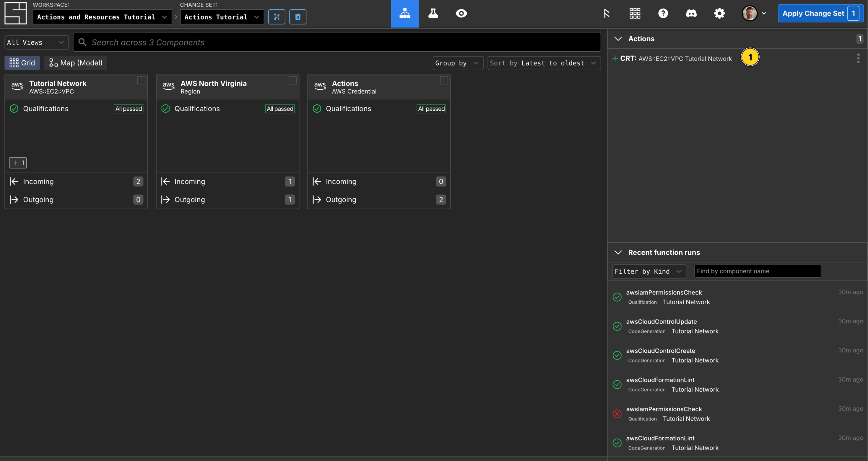
Task: Open Sort by Latest to oldest dropdown
Action: (x=544, y=63)
